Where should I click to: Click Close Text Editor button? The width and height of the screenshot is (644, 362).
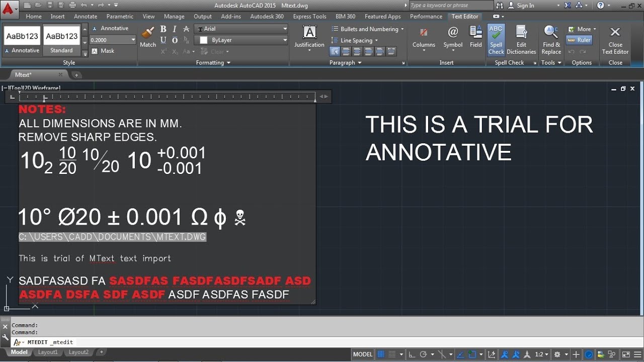click(x=615, y=40)
